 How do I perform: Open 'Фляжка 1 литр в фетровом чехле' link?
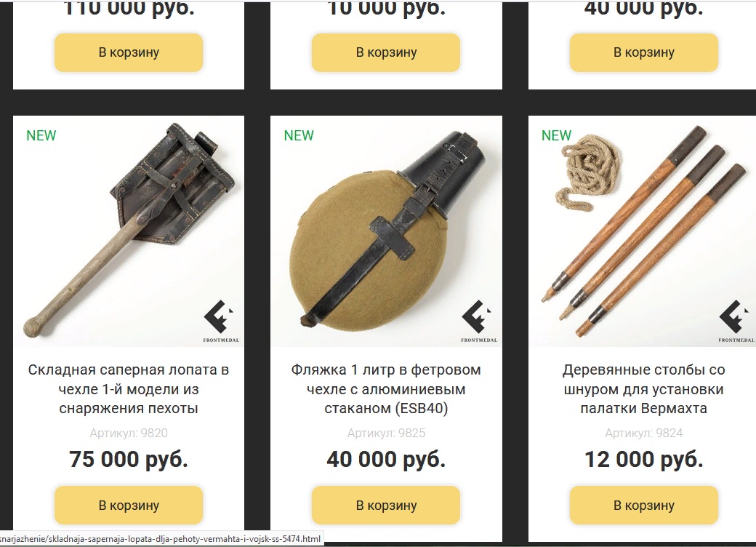pyautogui.click(x=386, y=389)
